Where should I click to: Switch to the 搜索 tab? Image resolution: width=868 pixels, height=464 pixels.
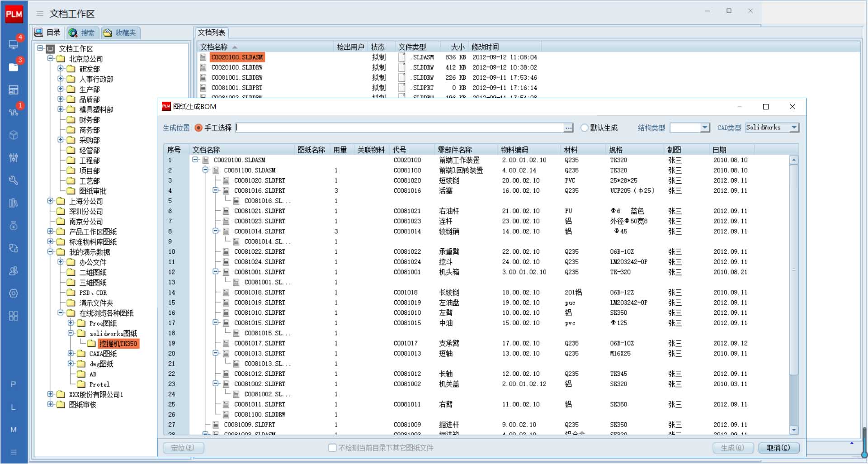pyautogui.click(x=83, y=33)
